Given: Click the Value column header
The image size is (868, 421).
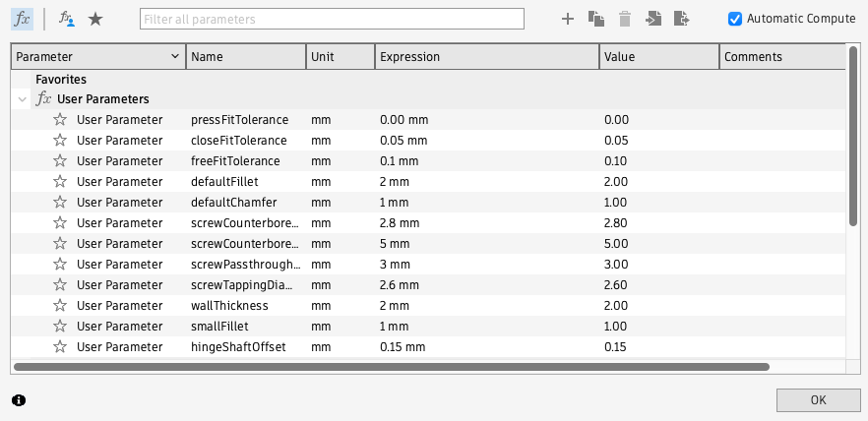Looking at the screenshot, I should click(659, 56).
